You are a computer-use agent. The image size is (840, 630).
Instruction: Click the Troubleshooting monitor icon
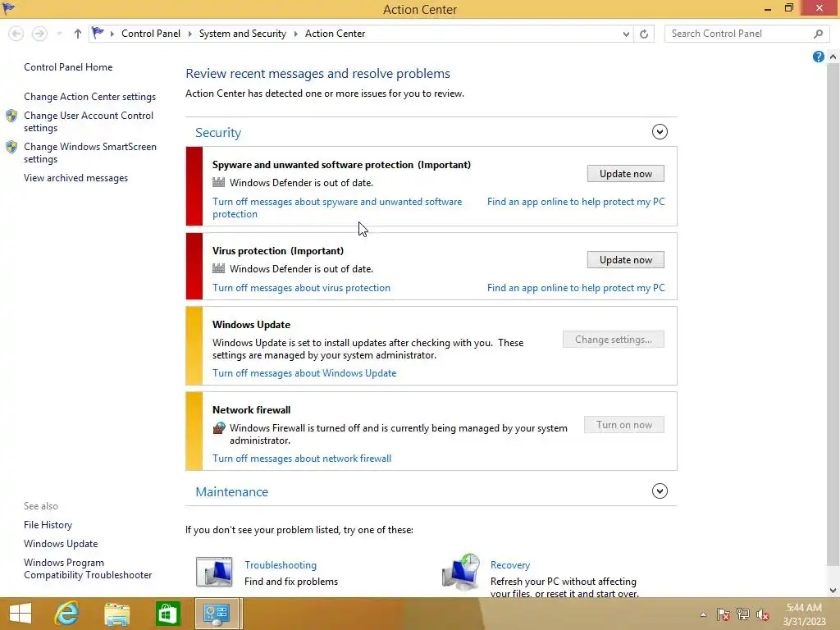[x=214, y=572]
